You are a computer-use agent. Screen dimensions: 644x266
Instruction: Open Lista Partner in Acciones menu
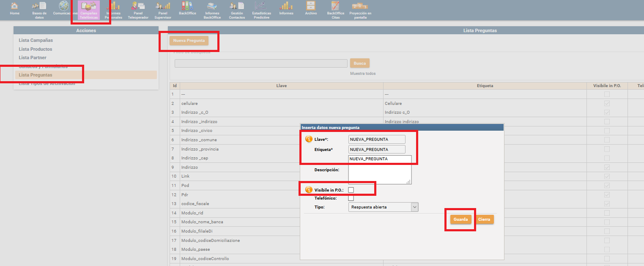pyautogui.click(x=33, y=58)
